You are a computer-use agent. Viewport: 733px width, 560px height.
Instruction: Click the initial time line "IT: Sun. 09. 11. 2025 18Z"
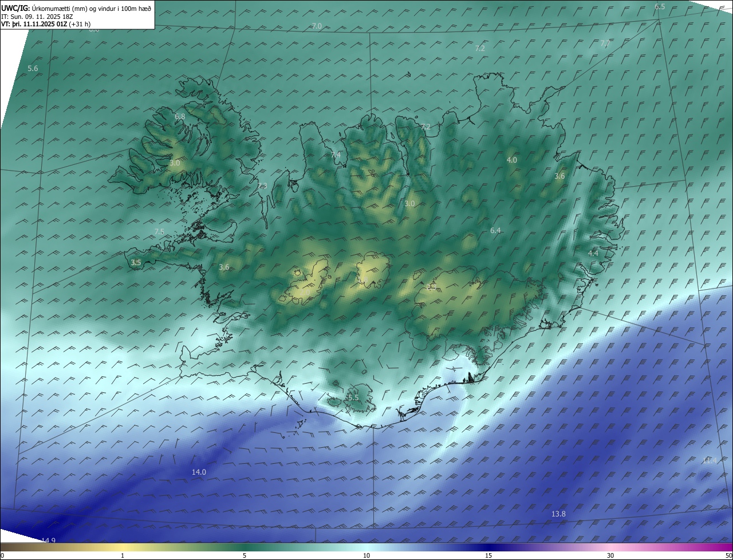37,17
